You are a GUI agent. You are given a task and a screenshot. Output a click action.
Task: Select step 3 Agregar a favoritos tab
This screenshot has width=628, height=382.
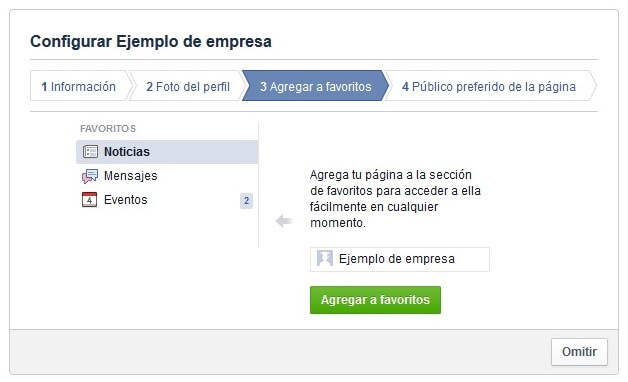316,86
